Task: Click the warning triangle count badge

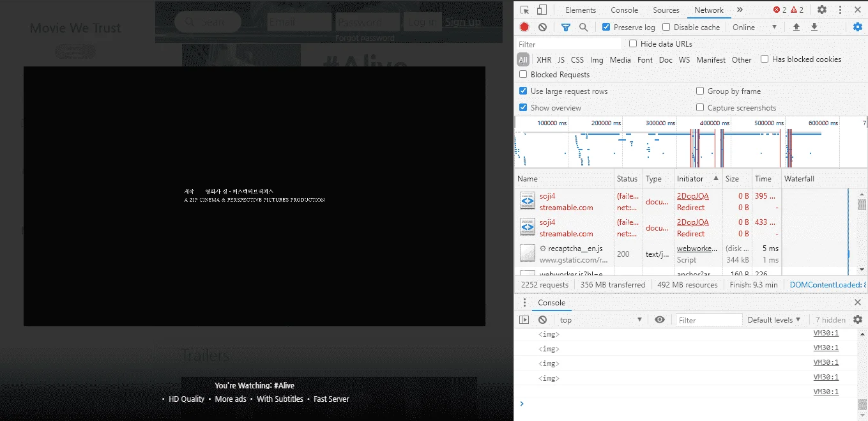Action: click(x=797, y=10)
